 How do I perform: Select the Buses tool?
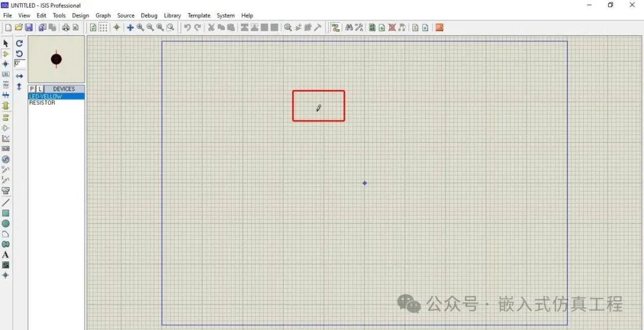[x=6, y=95]
